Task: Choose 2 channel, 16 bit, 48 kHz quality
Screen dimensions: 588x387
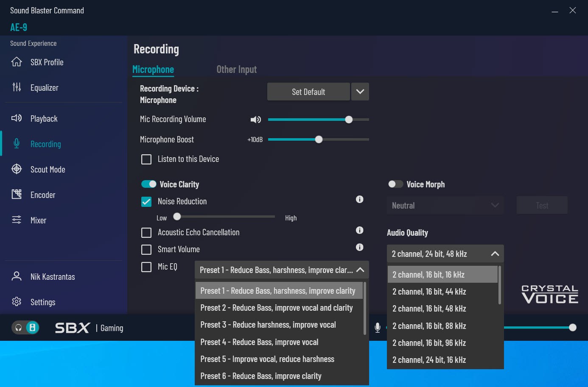Action: tap(442, 309)
